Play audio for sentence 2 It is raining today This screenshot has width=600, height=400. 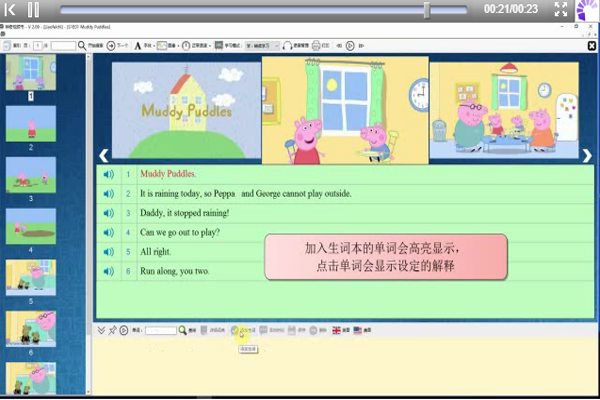pyautogui.click(x=109, y=194)
